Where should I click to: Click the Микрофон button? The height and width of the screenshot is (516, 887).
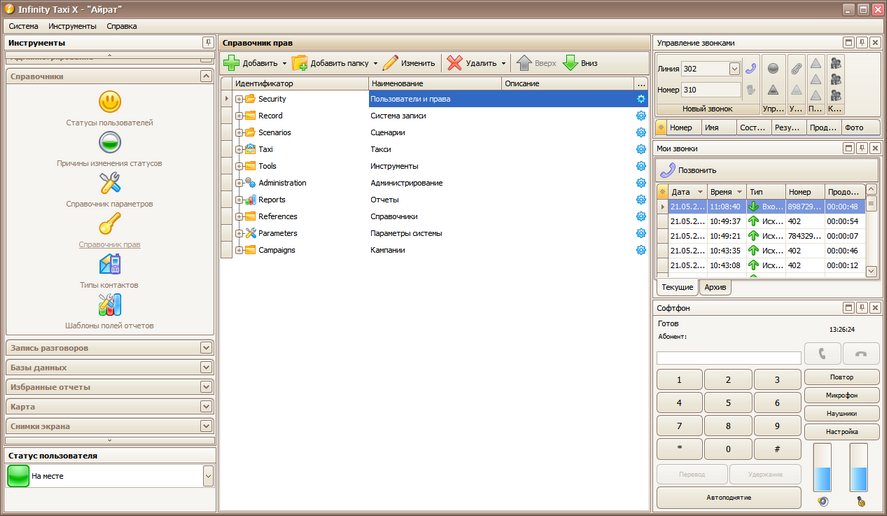(x=842, y=395)
